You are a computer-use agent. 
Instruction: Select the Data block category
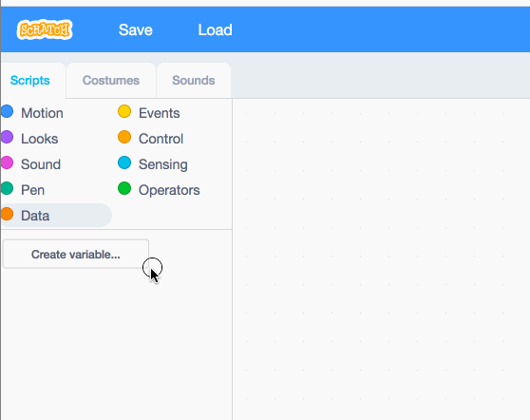pyautogui.click(x=55, y=216)
